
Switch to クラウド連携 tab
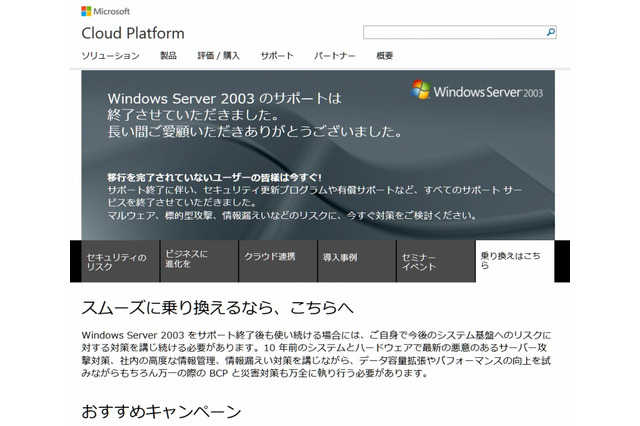(278, 261)
